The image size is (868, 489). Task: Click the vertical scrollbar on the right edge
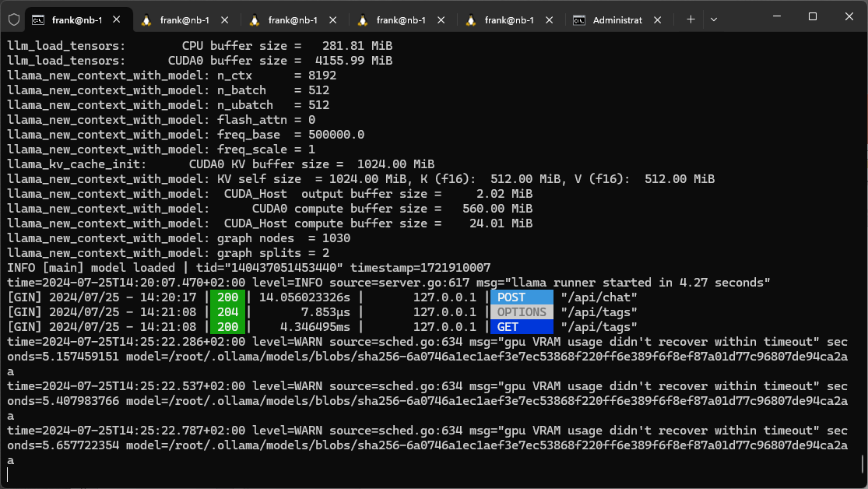click(x=863, y=463)
